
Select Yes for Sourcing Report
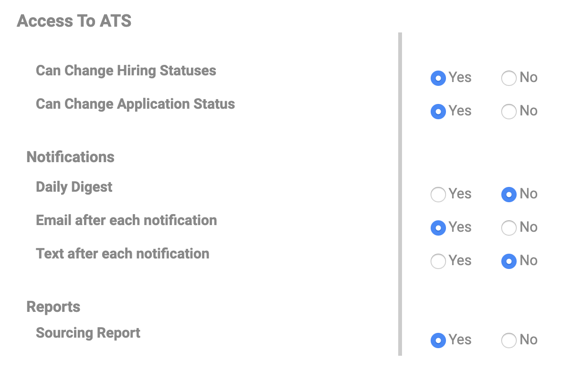[x=438, y=340]
